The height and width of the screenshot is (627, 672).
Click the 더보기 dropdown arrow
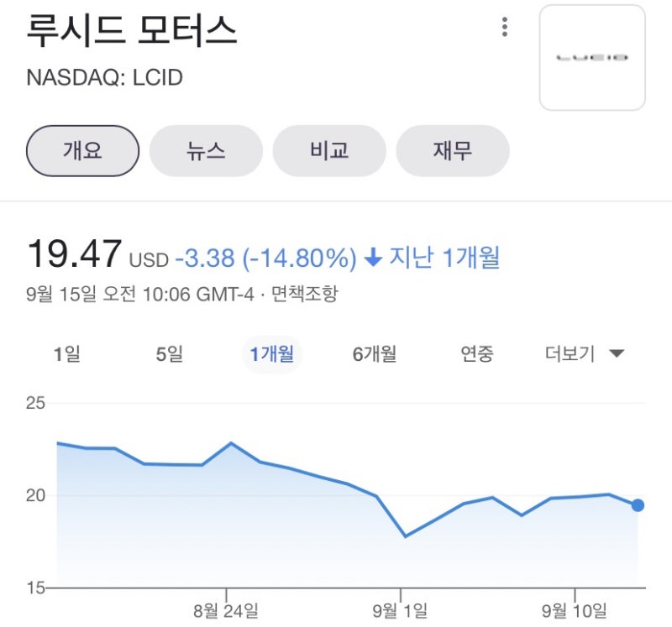click(x=617, y=353)
